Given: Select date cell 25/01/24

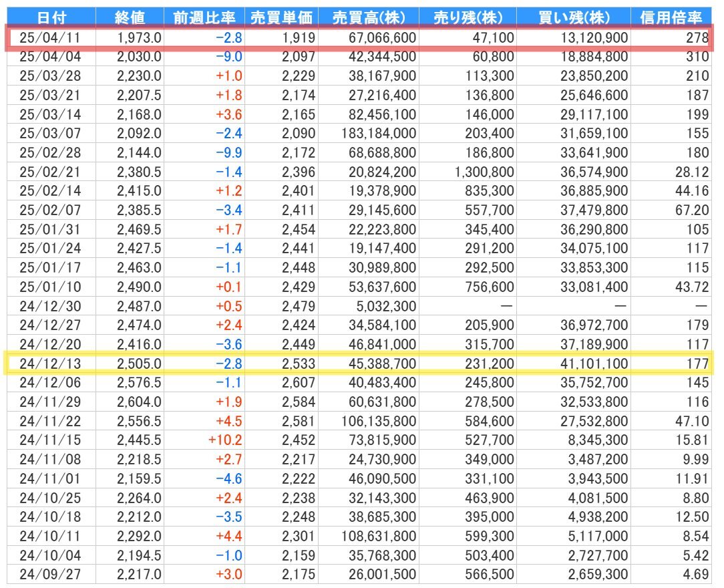Looking at the screenshot, I should pos(50,249).
